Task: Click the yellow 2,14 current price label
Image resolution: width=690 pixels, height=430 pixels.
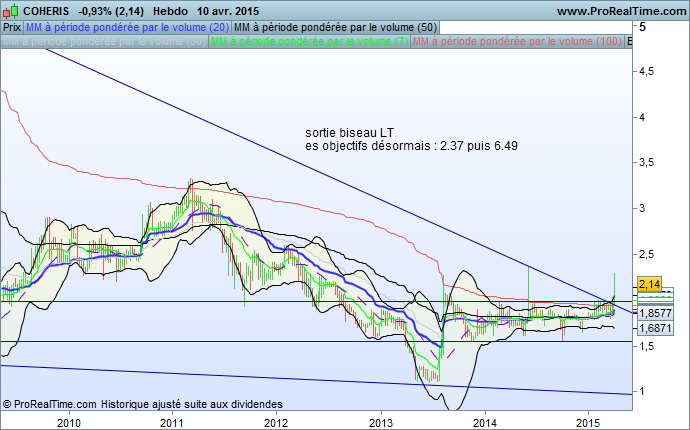Action: click(649, 284)
